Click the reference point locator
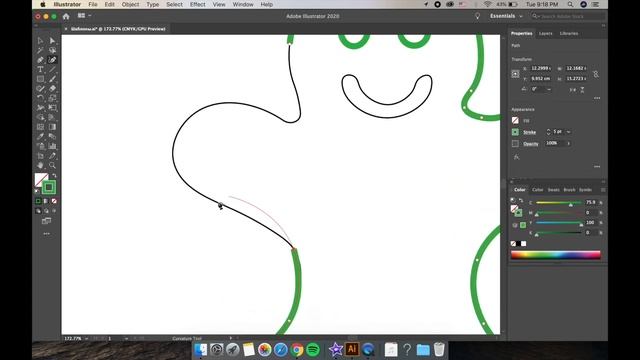Image resolution: width=640 pixels, height=360 pixels. (x=515, y=74)
